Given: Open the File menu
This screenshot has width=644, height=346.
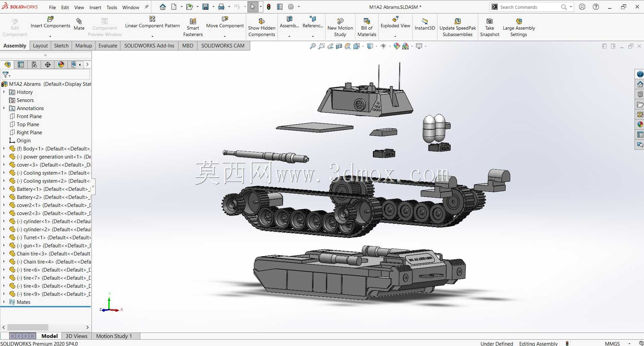Looking at the screenshot, I should click(52, 7).
